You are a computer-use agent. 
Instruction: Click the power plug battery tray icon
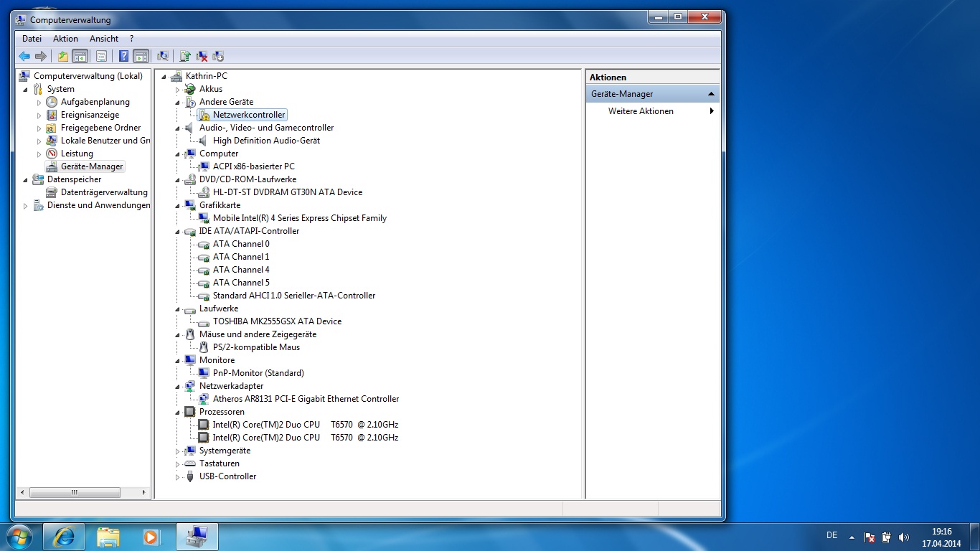(x=887, y=537)
